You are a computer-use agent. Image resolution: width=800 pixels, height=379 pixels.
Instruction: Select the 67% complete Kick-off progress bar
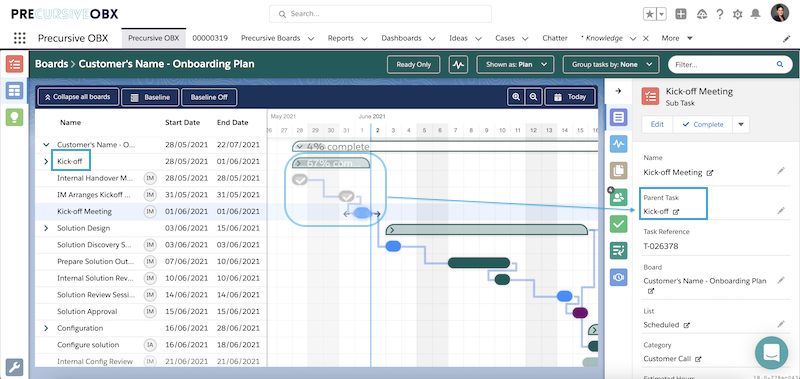point(331,163)
